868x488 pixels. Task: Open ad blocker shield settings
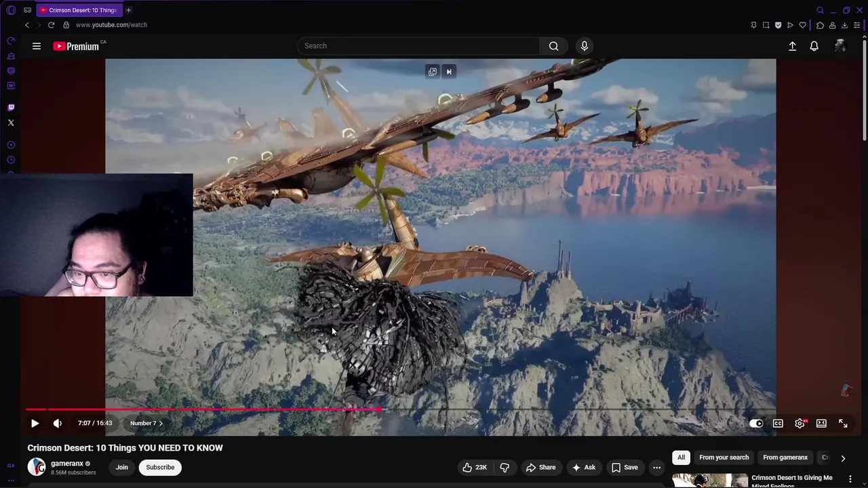pyautogui.click(x=778, y=25)
